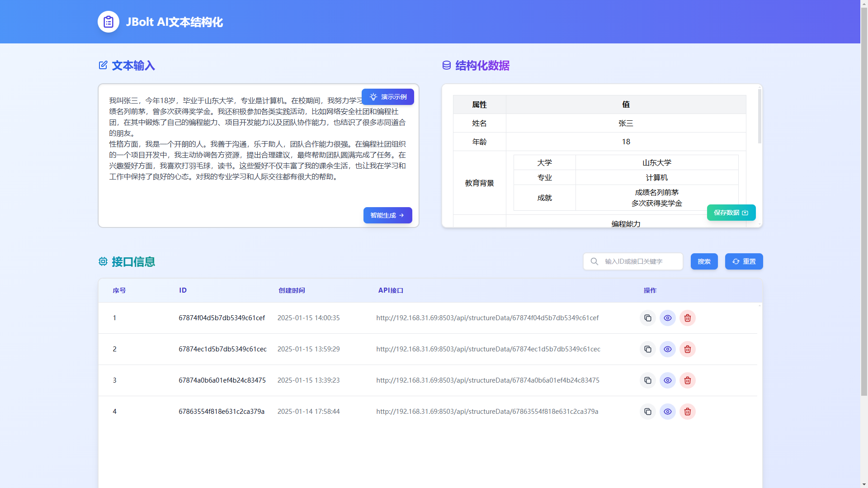Click the 山东大学 value cell
The image size is (868, 488).
656,162
